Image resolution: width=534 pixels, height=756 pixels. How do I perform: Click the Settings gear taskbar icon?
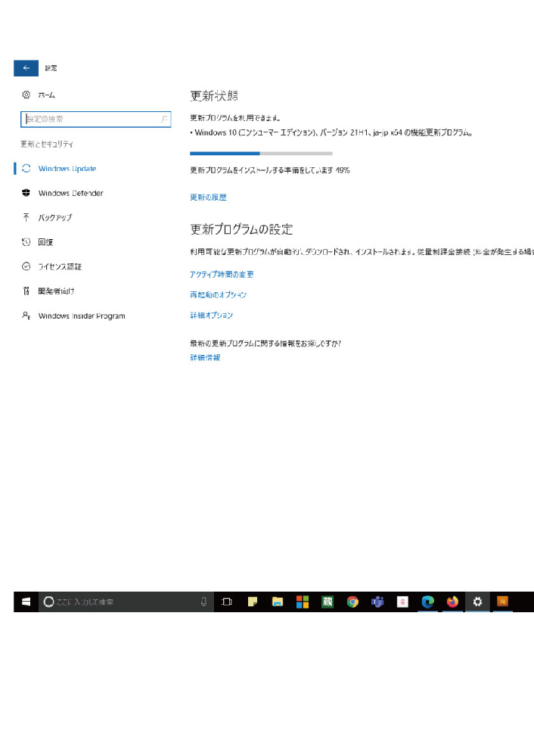pos(477,602)
